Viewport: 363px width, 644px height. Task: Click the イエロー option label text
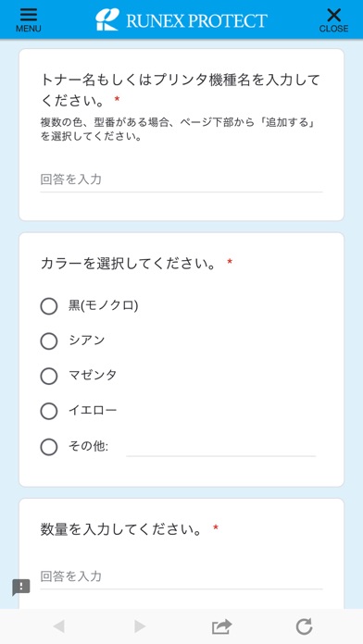pos(93,410)
